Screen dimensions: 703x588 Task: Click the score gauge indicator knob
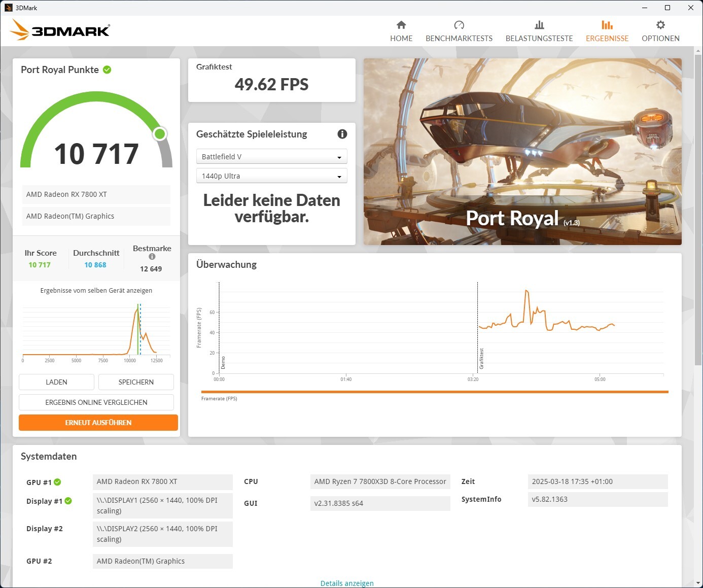pyautogui.click(x=160, y=134)
